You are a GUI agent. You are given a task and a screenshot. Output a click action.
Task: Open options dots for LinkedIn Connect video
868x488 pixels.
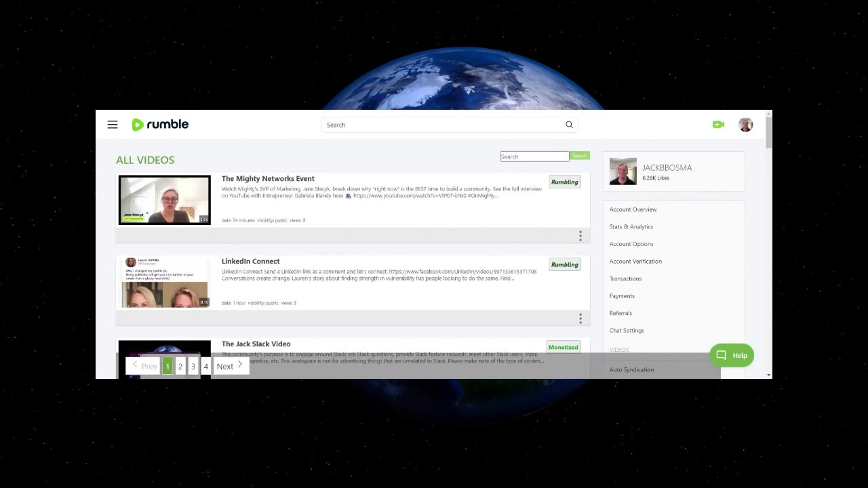click(x=580, y=319)
